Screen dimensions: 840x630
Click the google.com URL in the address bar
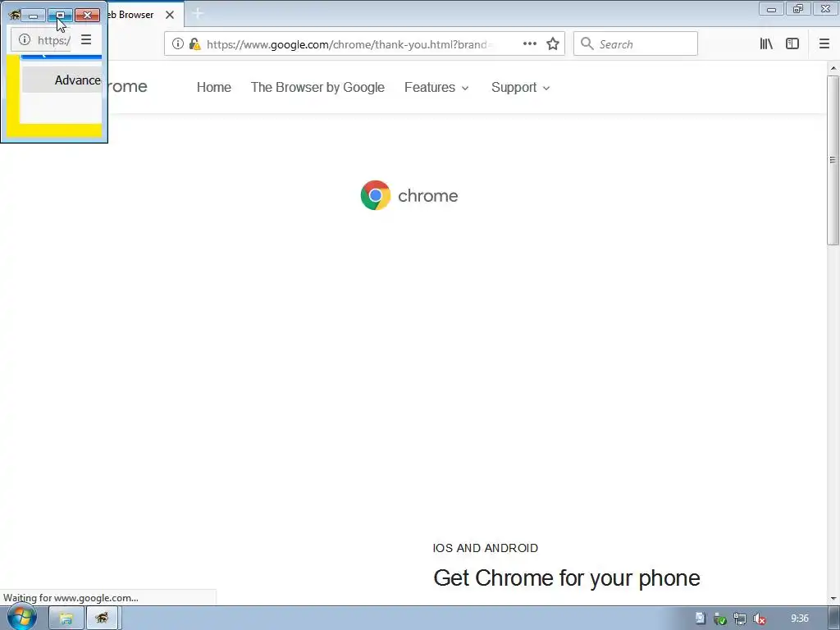[349, 44]
